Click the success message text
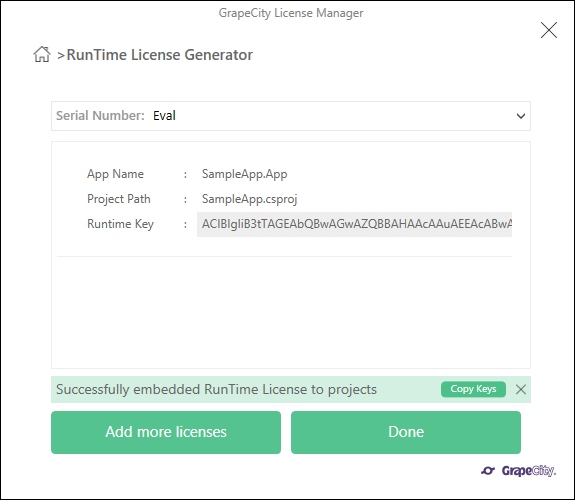Viewport: 575px width, 500px height. coord(216,389)
